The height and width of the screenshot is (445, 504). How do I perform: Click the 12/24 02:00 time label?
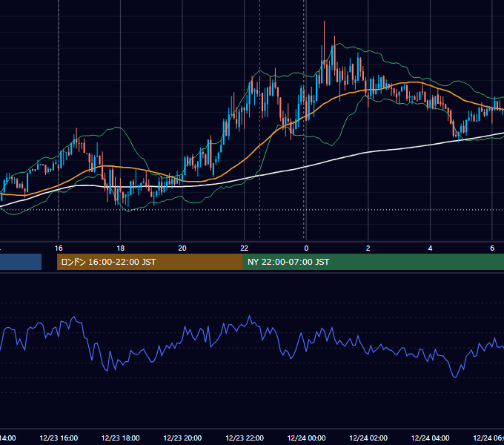click(368, 438)
